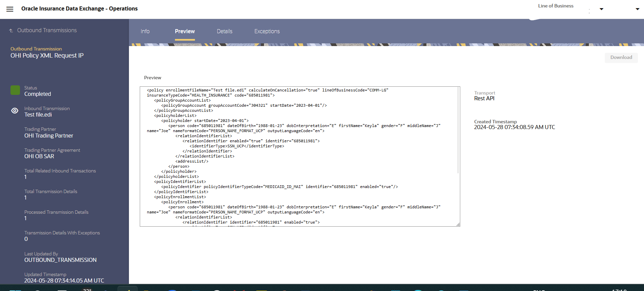Click the eye icon for Inbound Transmission
644x291 pixels.
[15, 111]
